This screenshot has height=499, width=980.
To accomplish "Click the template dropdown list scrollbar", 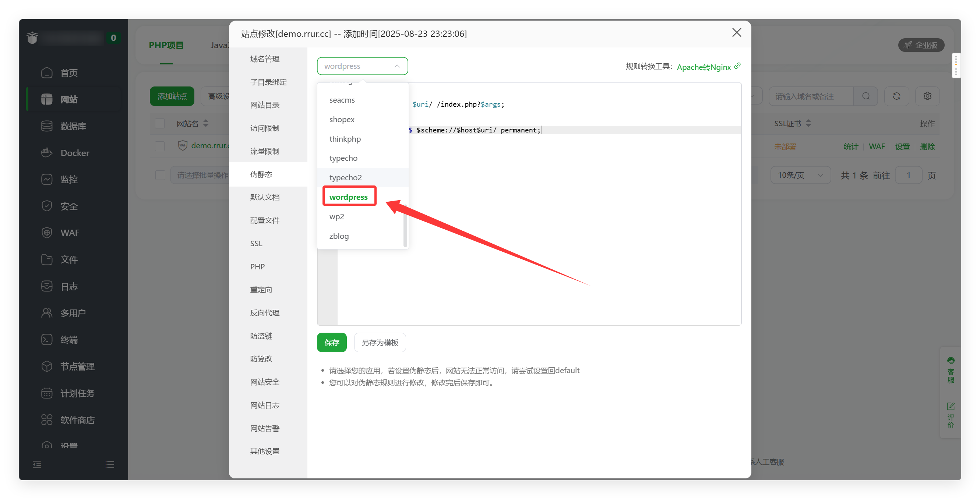I will [x=405, y=226].
